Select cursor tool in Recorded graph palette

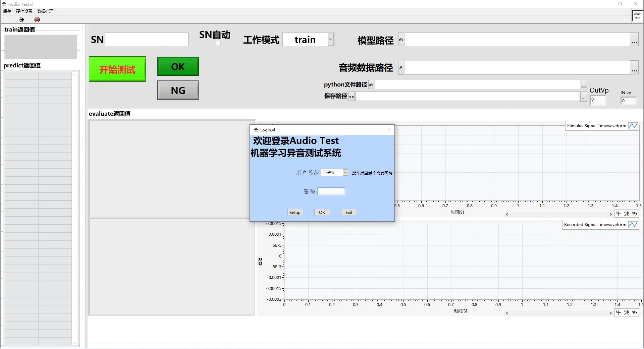(619, 313)
